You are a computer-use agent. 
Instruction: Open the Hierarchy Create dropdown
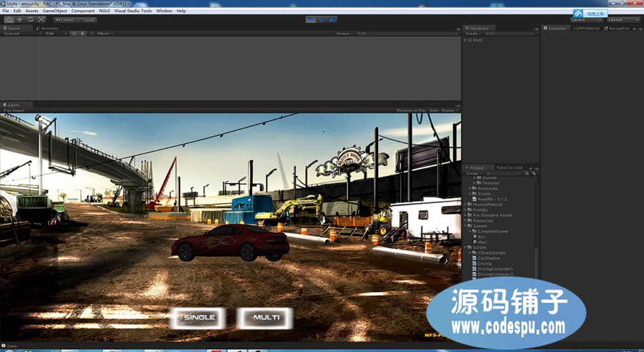472,34
